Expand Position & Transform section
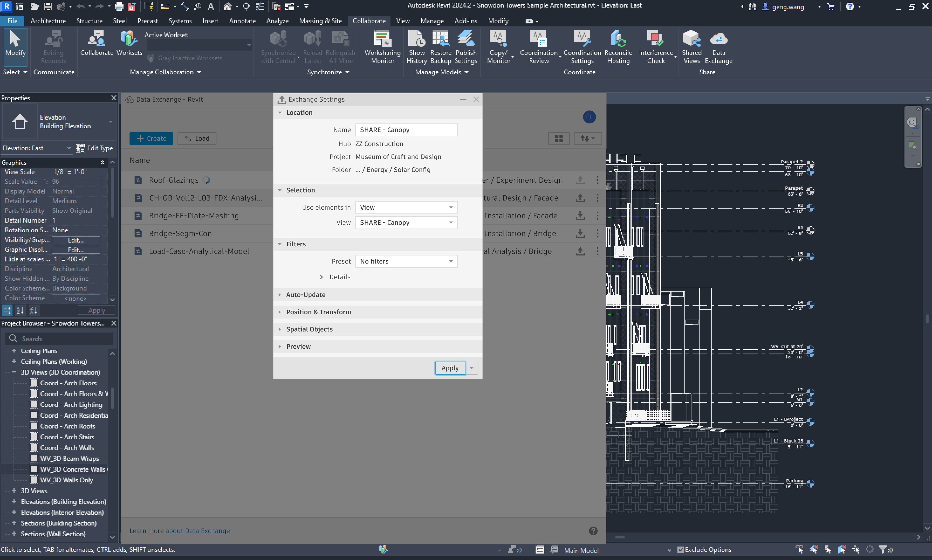 [x=280, y=312]
